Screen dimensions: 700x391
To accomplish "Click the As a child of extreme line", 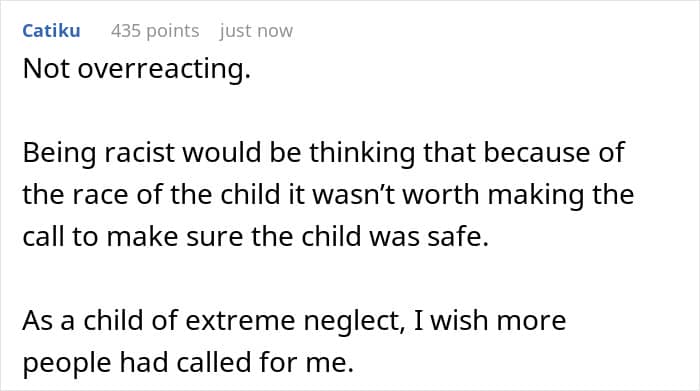I will pyautogui.click(x=294, y=321).
